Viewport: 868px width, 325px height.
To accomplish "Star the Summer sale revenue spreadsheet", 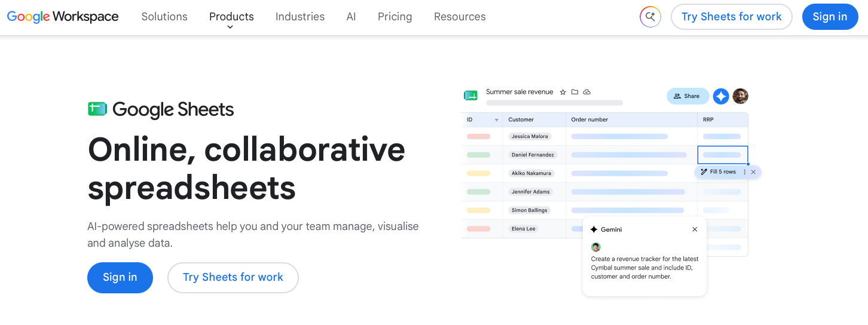I will point(563,92).
